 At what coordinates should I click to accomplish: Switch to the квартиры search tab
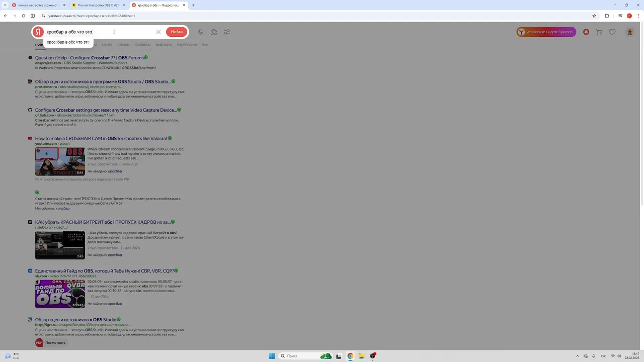pos(164,44)
